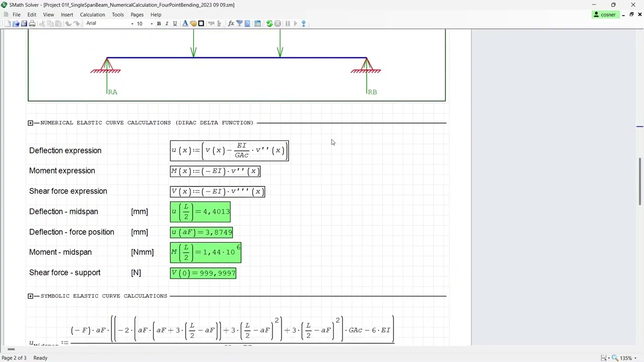The image size is (644, 362).
Task: Toggle Underline formatting
Action: click(175, 24)
